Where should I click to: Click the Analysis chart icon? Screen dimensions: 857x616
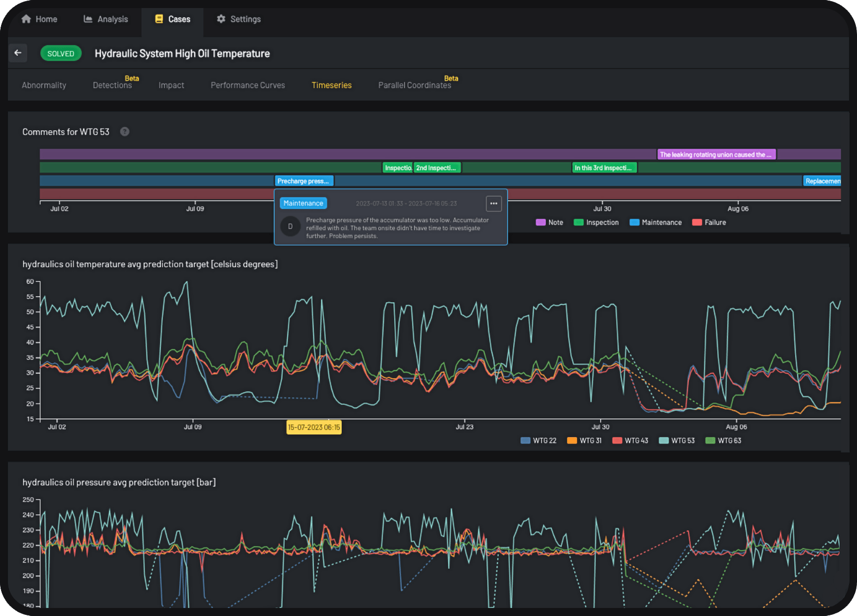(88, 19)
